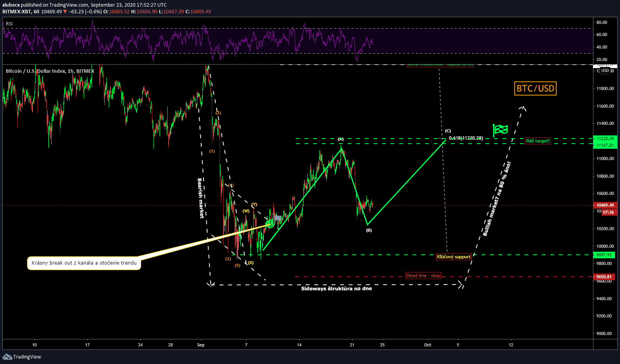Click the arrowhead ending Sideways štruktúra line
The width and height of the screenshot is (620, 364).
[x=461, y=285]
